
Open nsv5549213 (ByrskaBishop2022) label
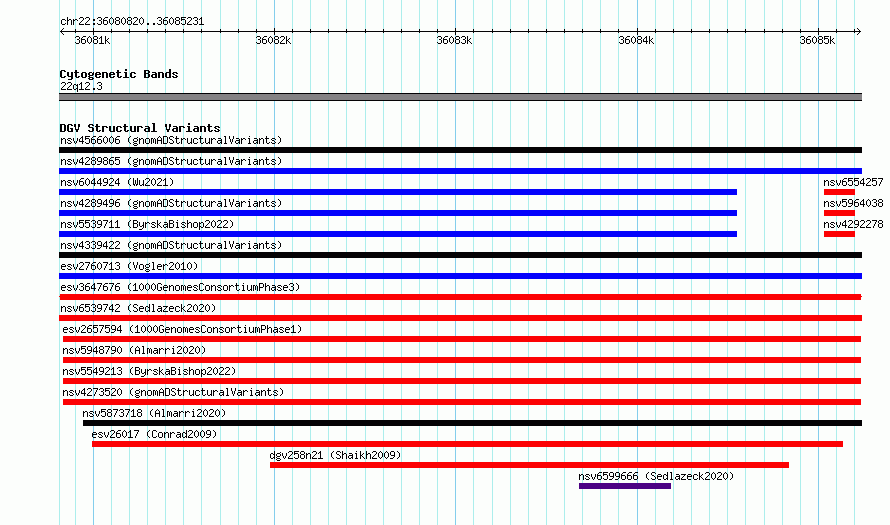pos(149,371)
